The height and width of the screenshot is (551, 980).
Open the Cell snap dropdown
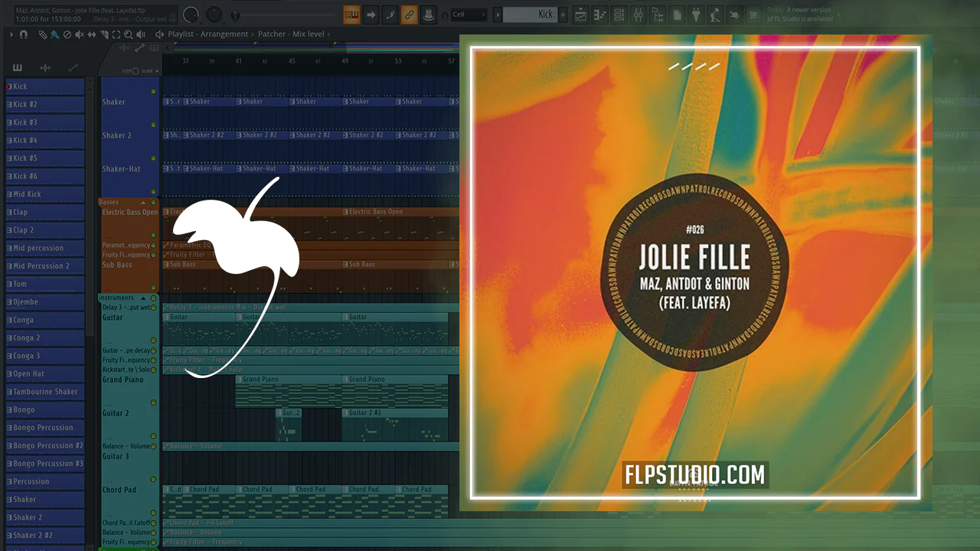click(x=469, y=14)
